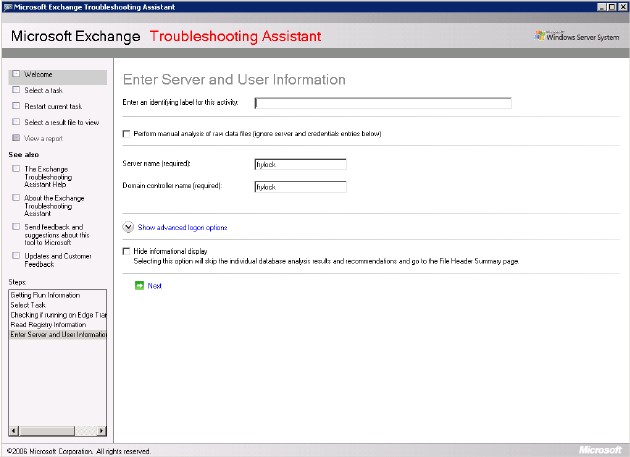Click inside the Server name field
The height and width of the screenshot is (457, 630).
click(301, 164)
